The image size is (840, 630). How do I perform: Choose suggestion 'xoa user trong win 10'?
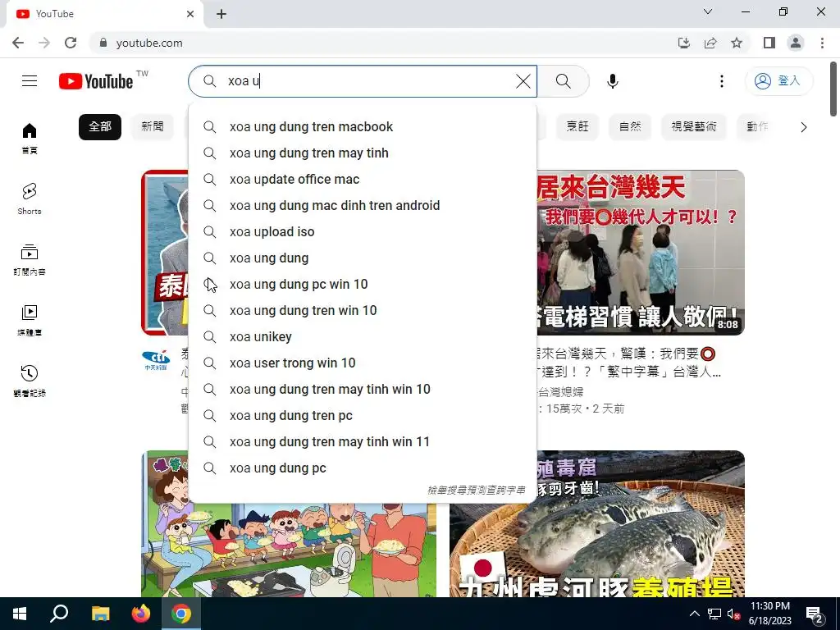click(363, 363)
